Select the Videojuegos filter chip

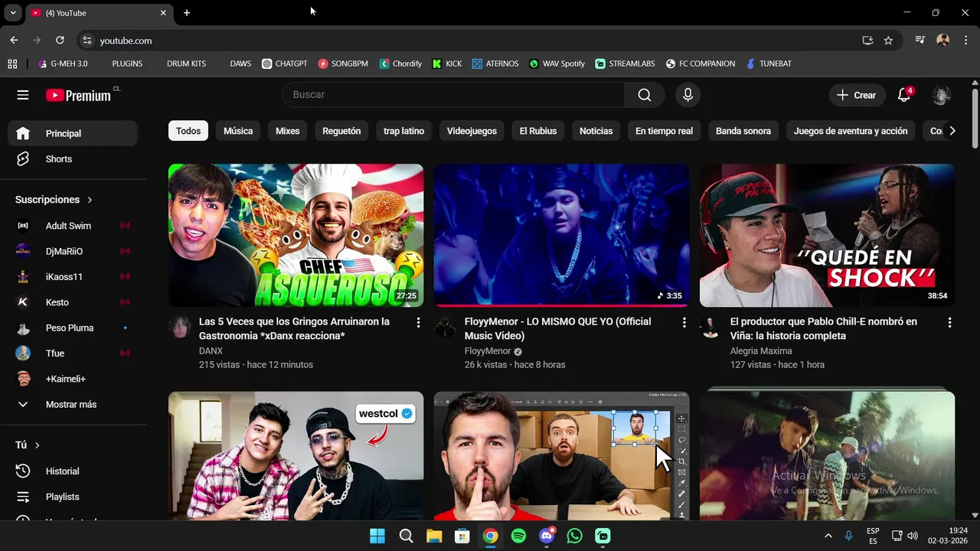click(x=472, y=131)
